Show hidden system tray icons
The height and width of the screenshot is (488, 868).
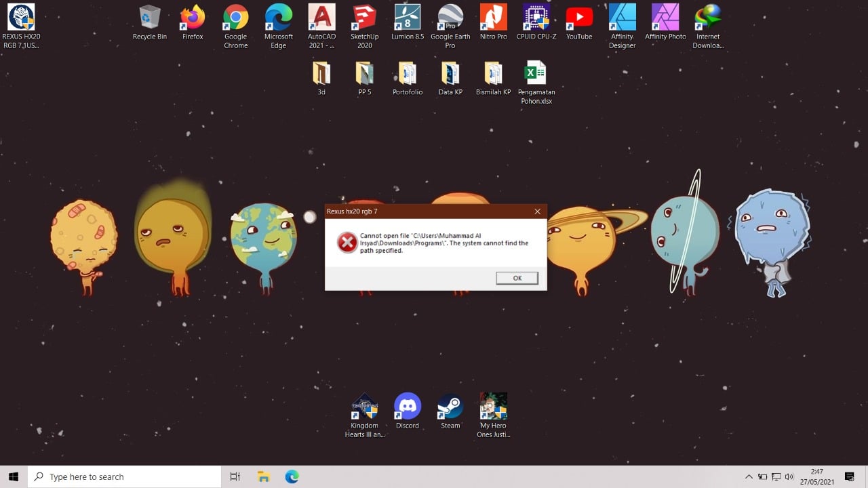[x=749, y=476]
